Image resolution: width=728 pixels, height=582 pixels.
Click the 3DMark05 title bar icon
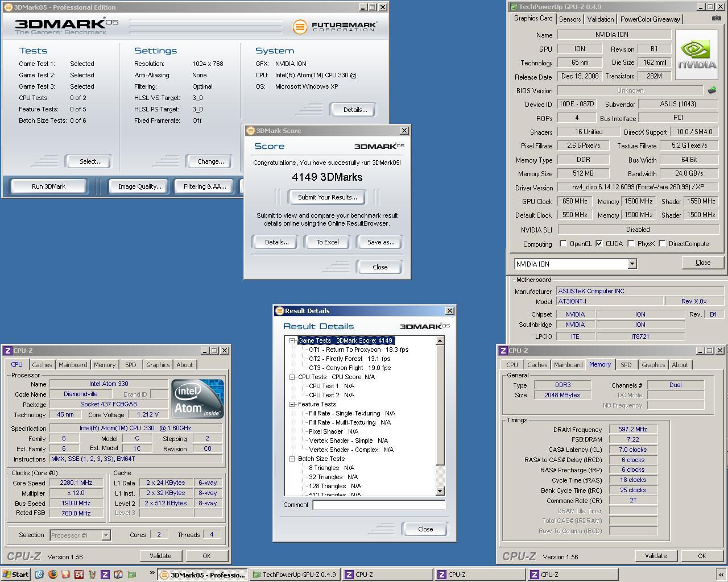point(8,7)
